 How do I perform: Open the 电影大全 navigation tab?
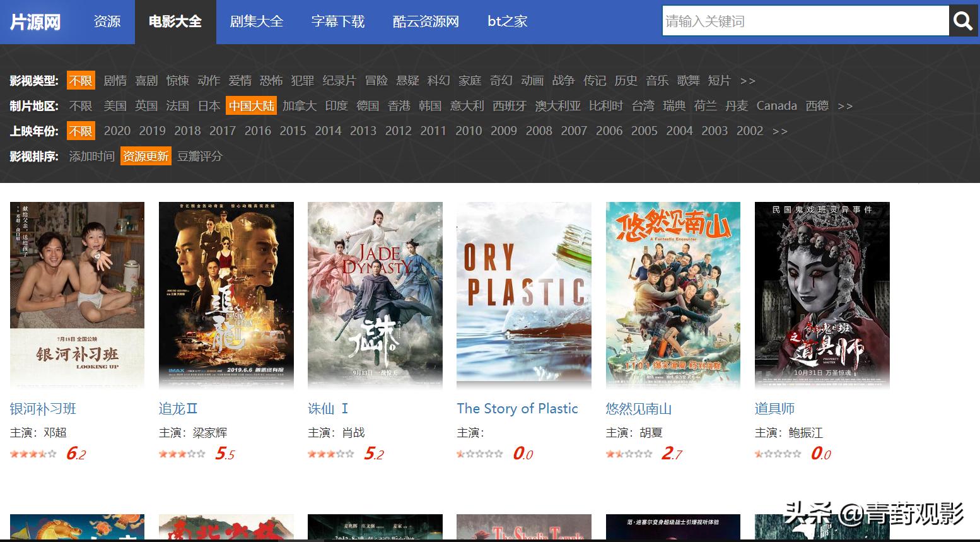point(175,21)
